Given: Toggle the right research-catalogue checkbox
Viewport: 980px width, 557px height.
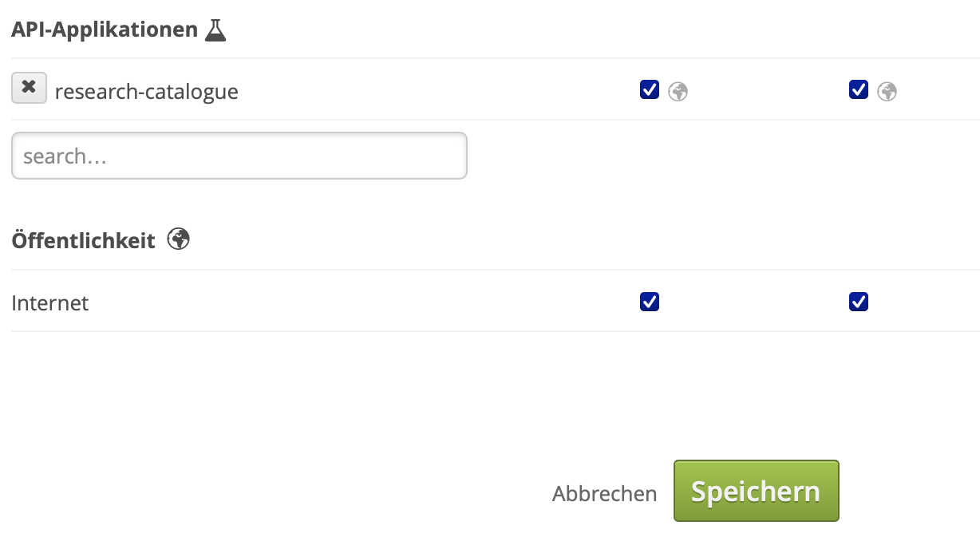Looking at the screenshot, I should coord(859,89).
